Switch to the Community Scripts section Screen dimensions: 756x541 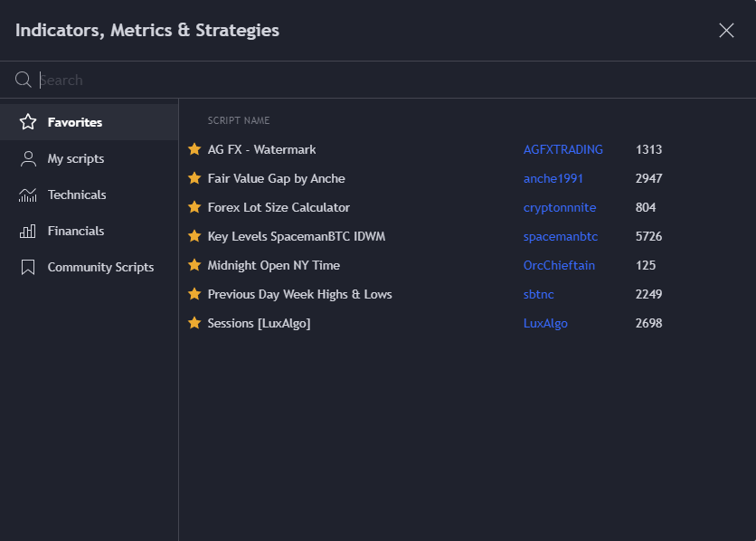(100, 267)
